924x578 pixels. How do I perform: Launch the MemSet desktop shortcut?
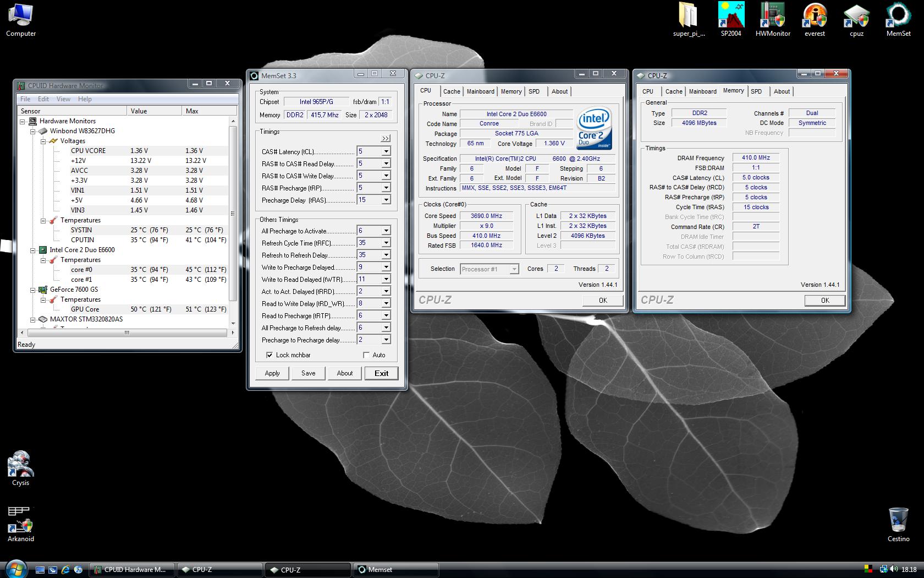pos(898,20)
